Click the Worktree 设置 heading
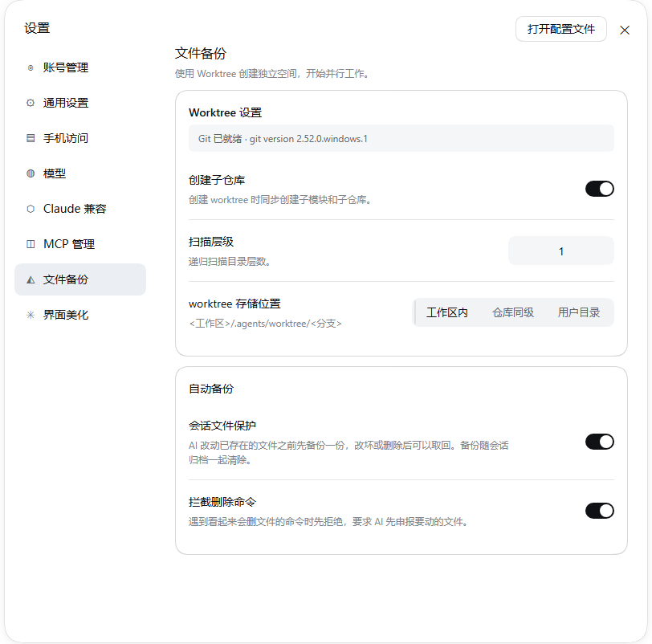This screenshot has width=652, height=644. point(225,112)
